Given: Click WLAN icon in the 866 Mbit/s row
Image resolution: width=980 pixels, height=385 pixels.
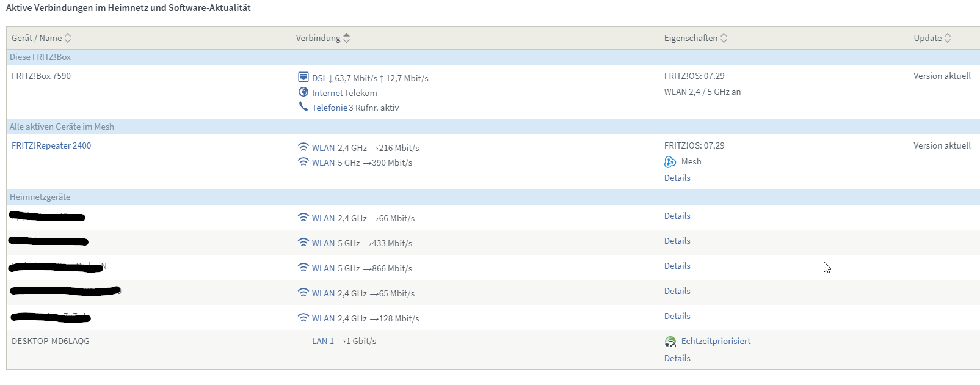Looking at the screenshot, I should coord(303,268).
